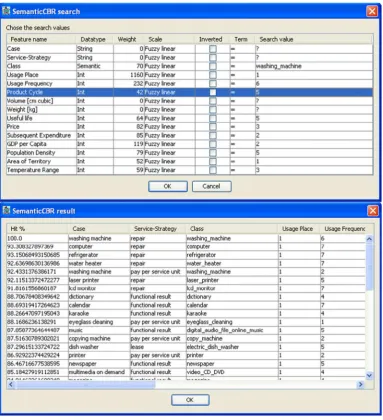The image size is (383, 420).
Task: Click Datatype column header
Action: 95,39
